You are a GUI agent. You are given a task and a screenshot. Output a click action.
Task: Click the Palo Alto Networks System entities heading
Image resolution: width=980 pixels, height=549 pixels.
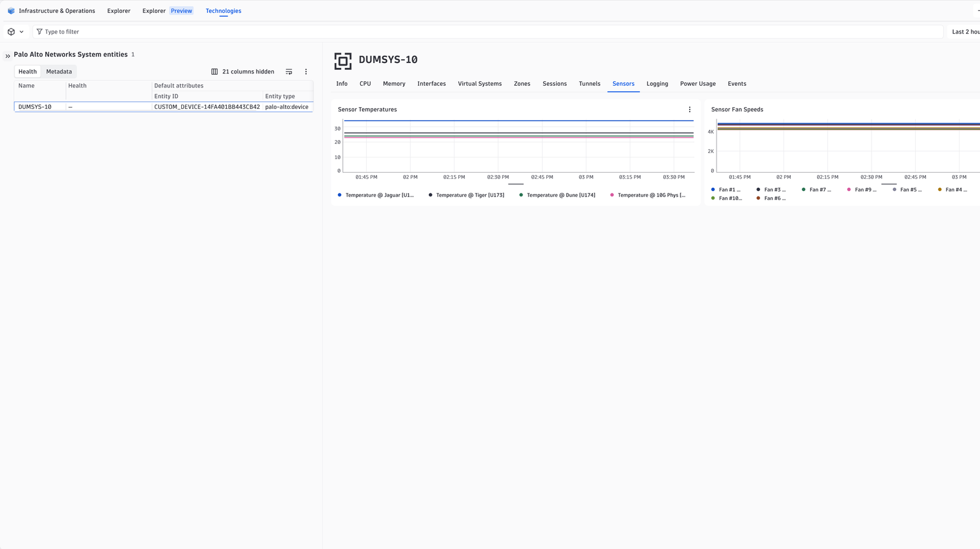tap(70, 54)
